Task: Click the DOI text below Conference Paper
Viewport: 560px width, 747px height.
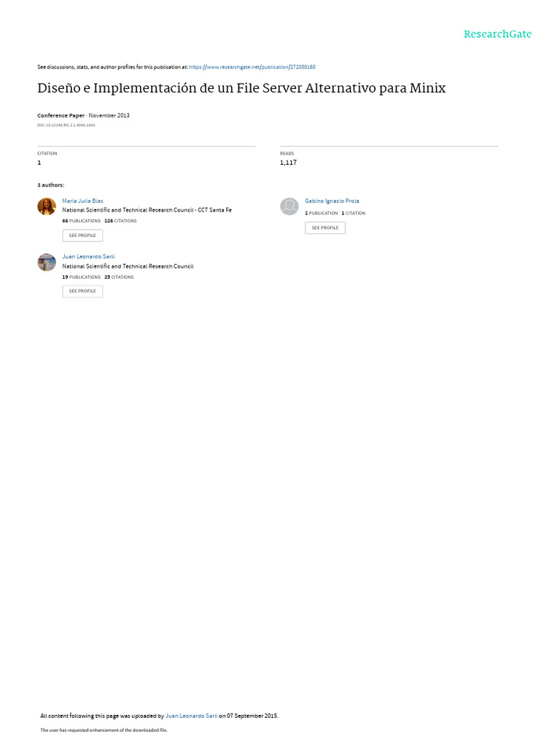Action: click(66, 125)
